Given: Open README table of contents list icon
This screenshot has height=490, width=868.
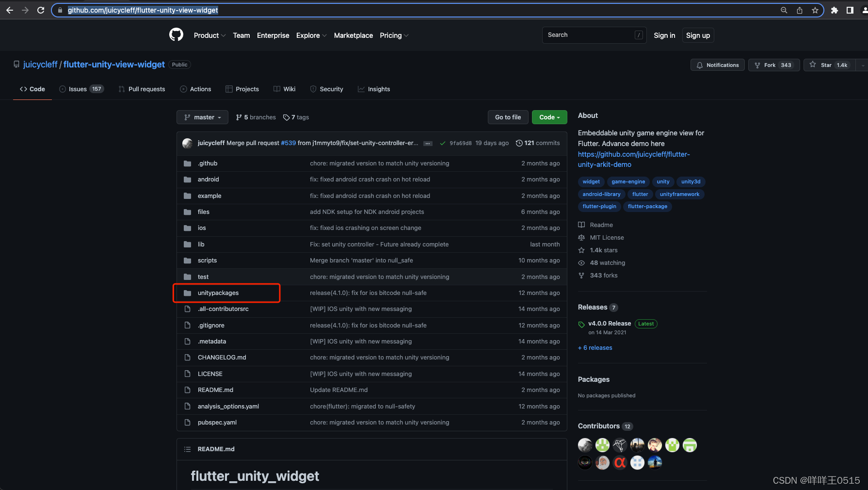Looking at the screenshot, I should (x=188, y=449).
